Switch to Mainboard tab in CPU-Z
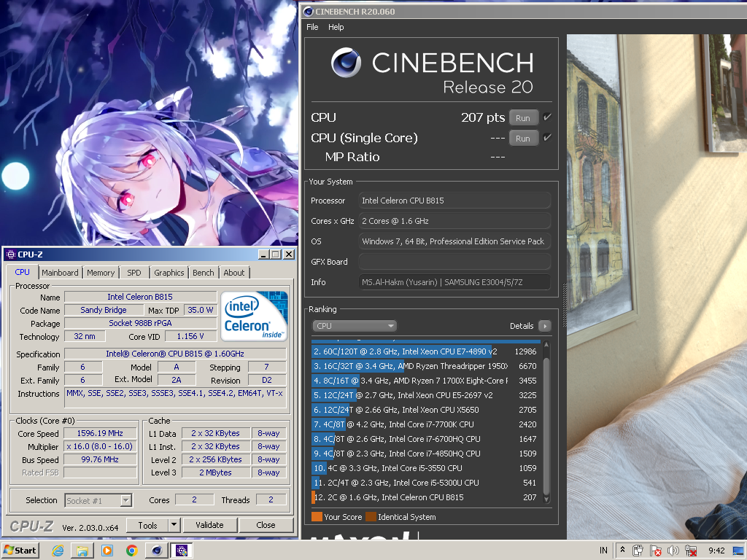747x560 pixels. (x=60, y=273)
